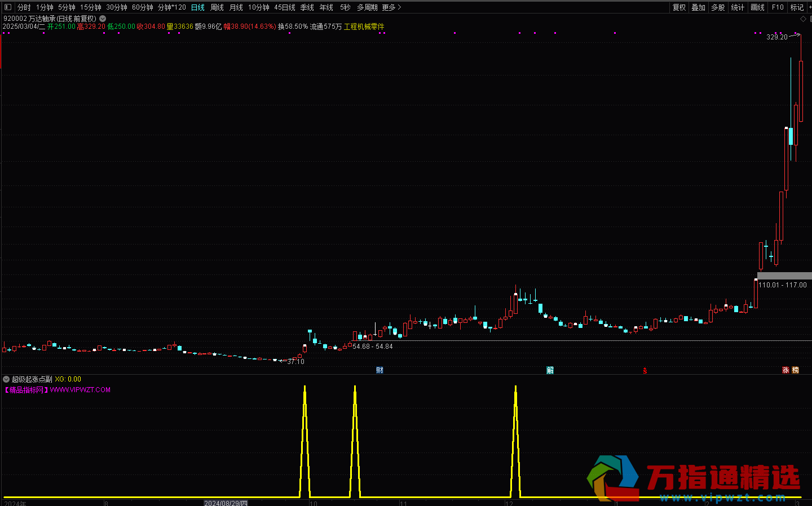The image size is (812, 506).
Task: Select the 分钟*120 period
Action: click(x=171, y=7)
